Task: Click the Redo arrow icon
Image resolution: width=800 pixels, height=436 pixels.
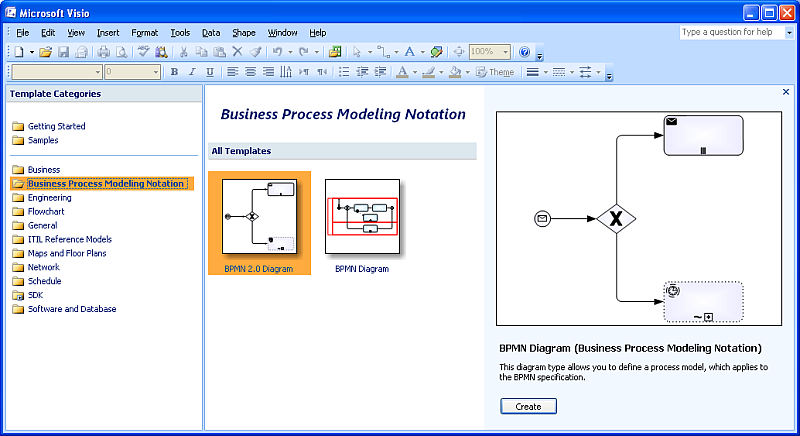Action: (304, 52)
